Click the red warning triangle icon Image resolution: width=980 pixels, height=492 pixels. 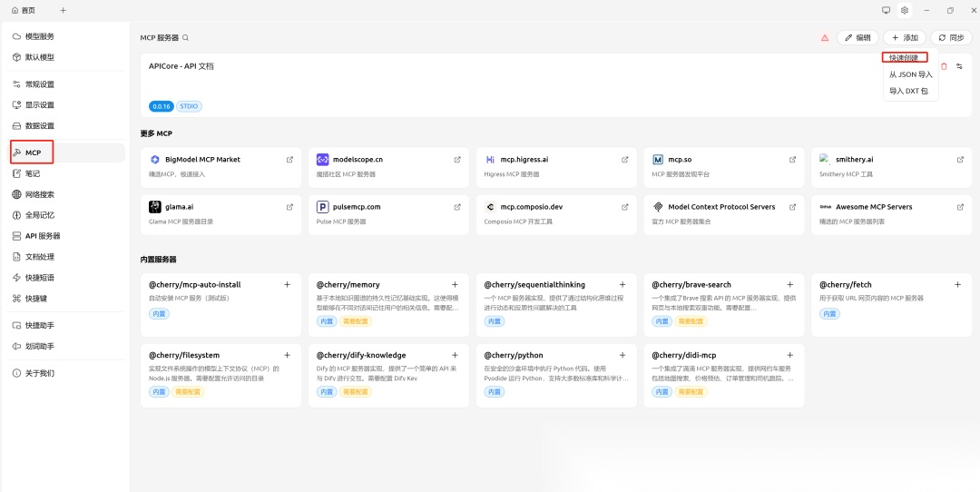point(825,37)
